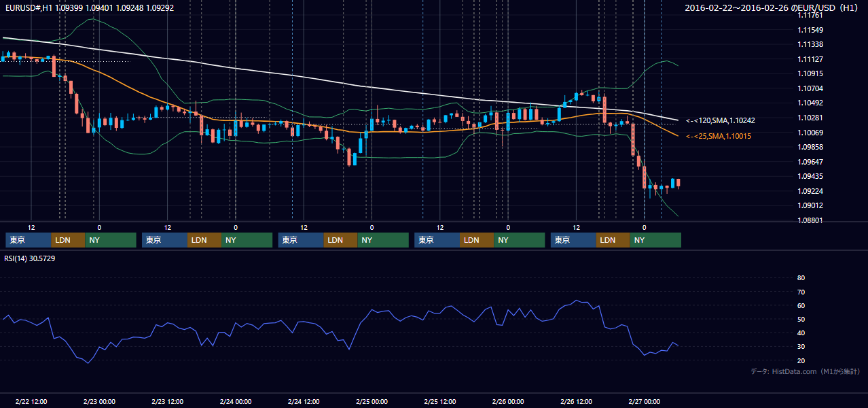Select the 2/24 00:00 time label
The image size is (868, 408).
click(x=235, y=402)
